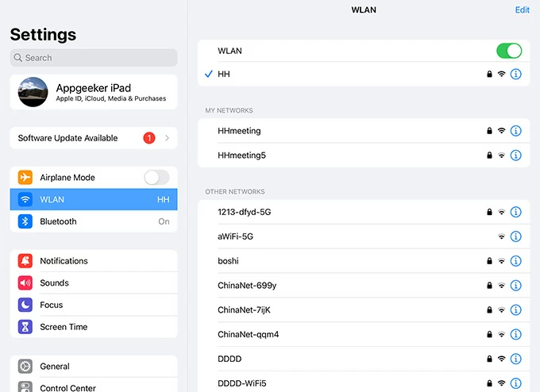Open the Sounds settings menu

click(54, 283)
